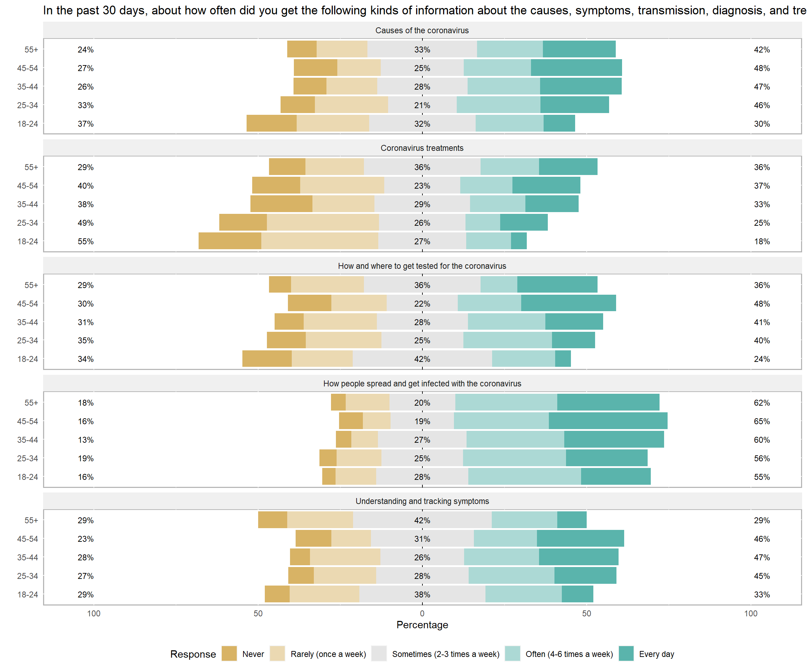Click the Often (4-6 times a week) legend swatch

pos(512,653)
